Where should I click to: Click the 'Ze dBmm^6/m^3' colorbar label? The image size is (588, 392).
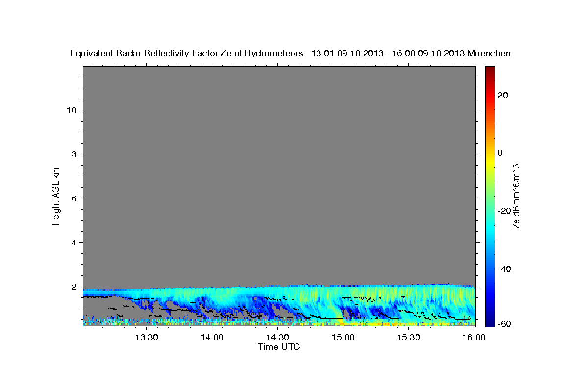[x=515, y=196]
